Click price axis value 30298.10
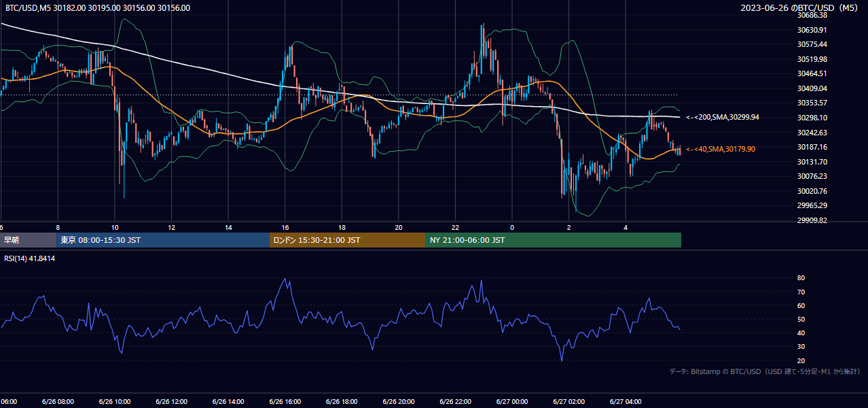This screenshot has width=868, height=408. (x=812, y=118)
